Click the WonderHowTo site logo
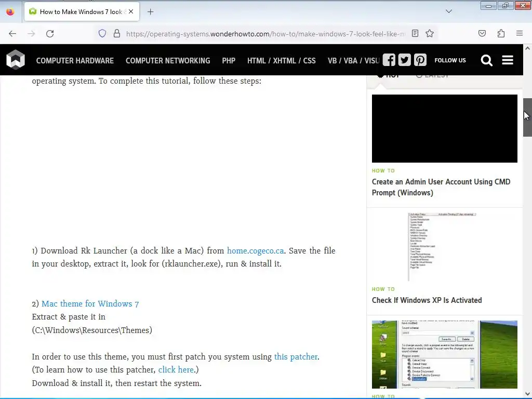The height and width of the screenshot is (399, 532). point(16,60)
